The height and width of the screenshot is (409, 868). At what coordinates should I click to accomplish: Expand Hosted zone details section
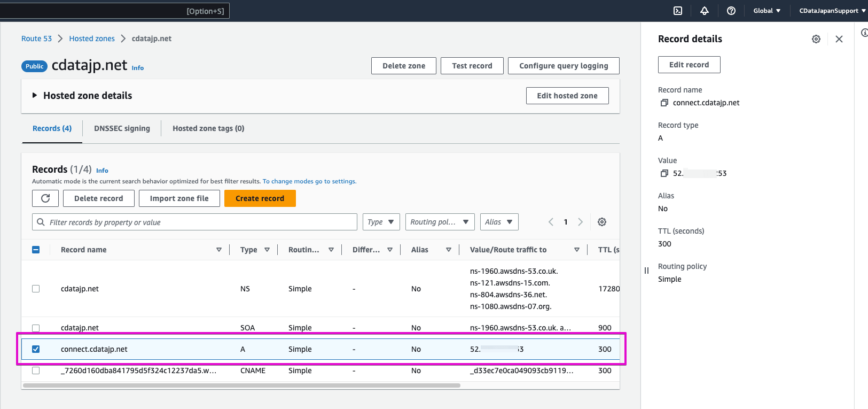[35, 96]
